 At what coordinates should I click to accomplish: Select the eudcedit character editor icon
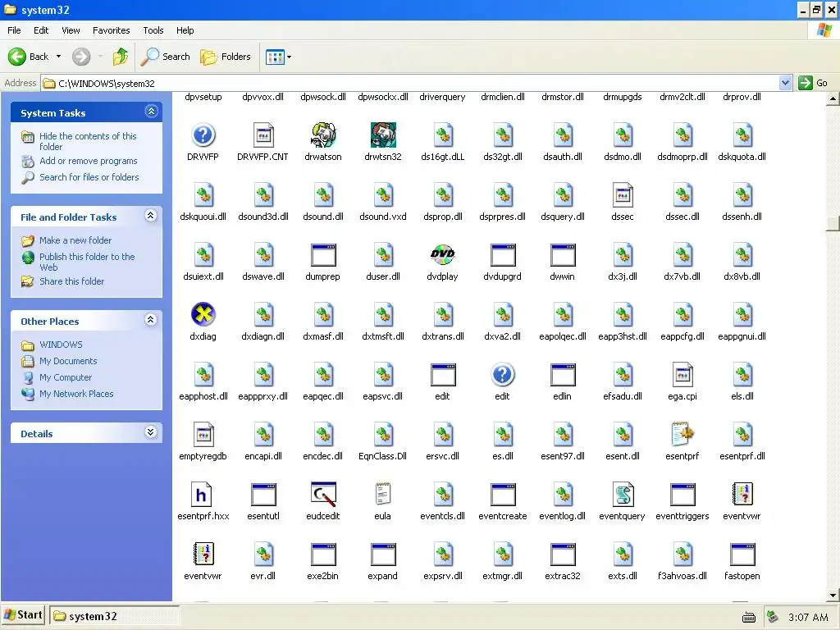[x=323, y=494]
